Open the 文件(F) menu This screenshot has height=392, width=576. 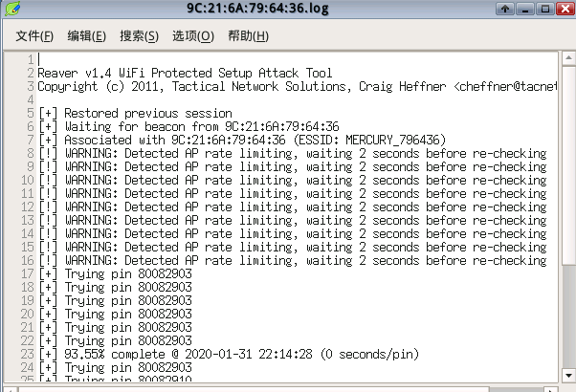tap(34, 36)
